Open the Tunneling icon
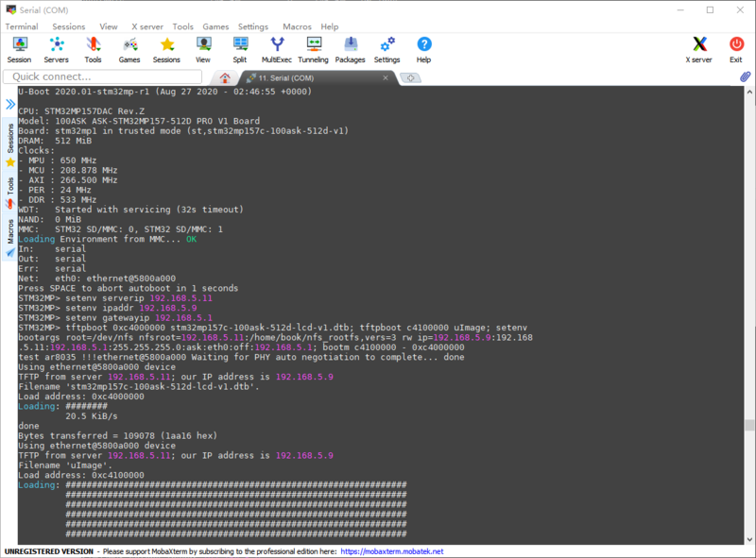The height and width of the screenshot is (558, 756). point(314,50)
